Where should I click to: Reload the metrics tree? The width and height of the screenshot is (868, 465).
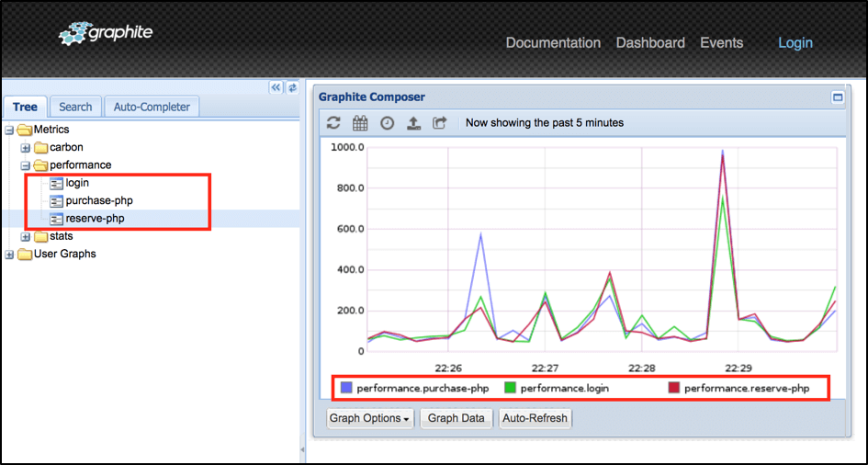coord(292,87)
